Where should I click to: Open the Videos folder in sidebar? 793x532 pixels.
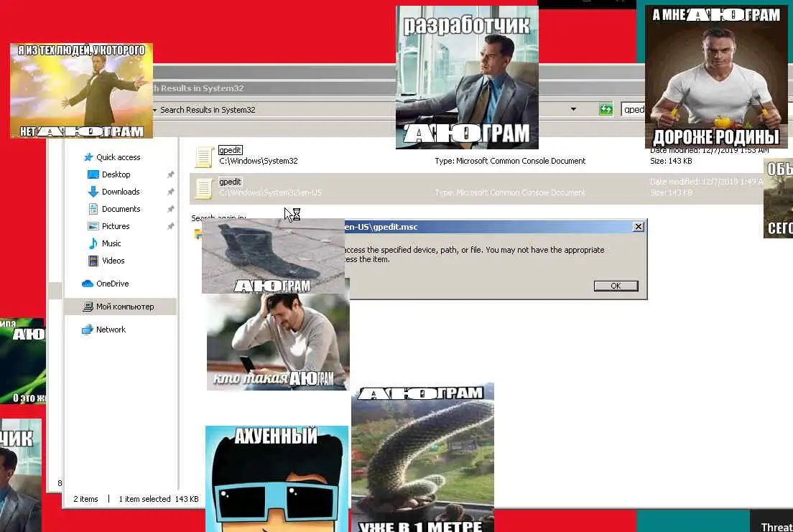(x=113, y=261)
